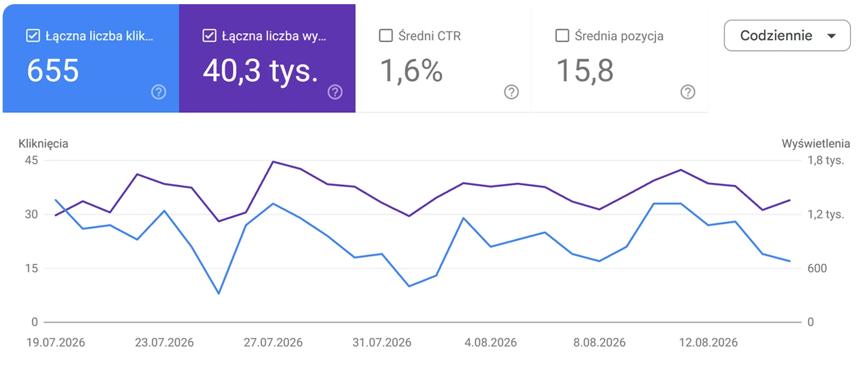Uncheck the Łączna liczba wyświetleń checkbox
This screenshot has height=378, width=868.
209,36
